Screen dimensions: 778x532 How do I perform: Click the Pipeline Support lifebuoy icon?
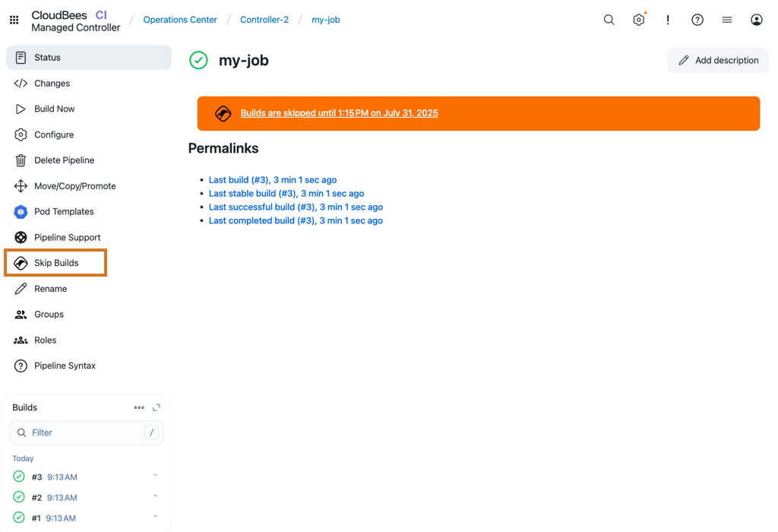point(21,237)
